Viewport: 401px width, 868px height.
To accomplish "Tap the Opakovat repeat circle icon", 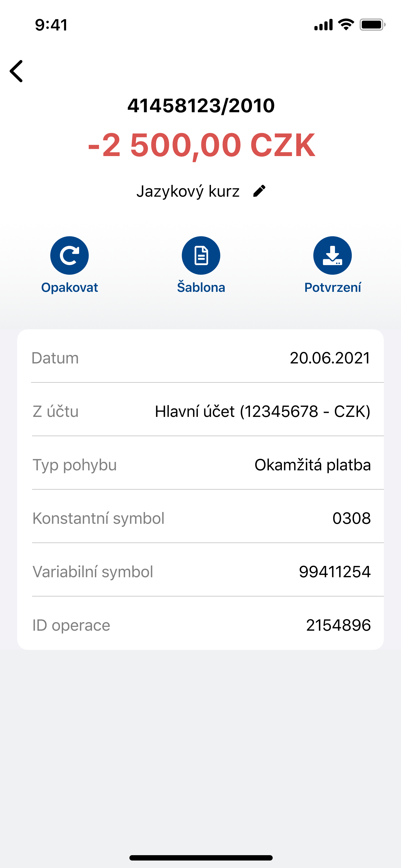I will click(70, 255).
